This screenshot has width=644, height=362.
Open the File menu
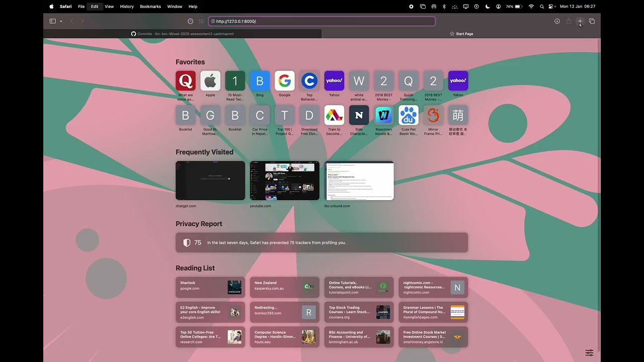[81, 7]
